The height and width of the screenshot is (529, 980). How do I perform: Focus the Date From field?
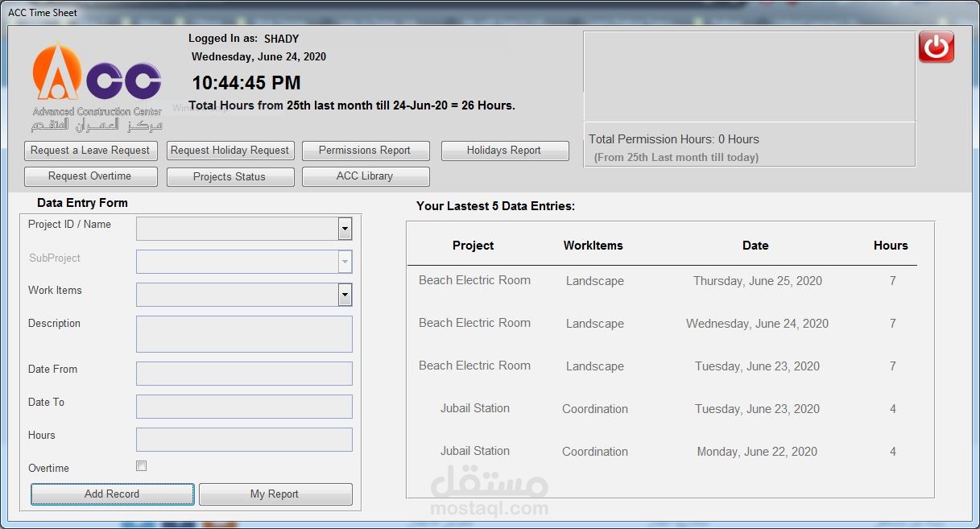pos(244,374)
